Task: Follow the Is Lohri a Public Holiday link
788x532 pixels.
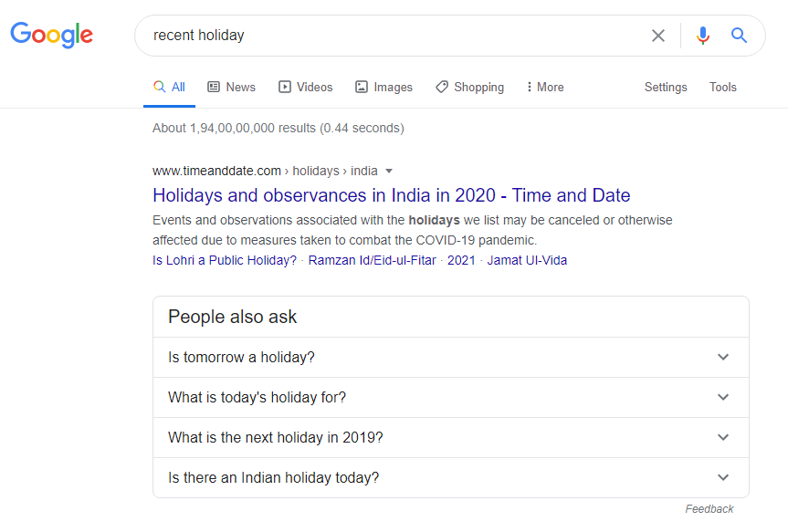Action: pyautogui.click(x=225, y=260)
